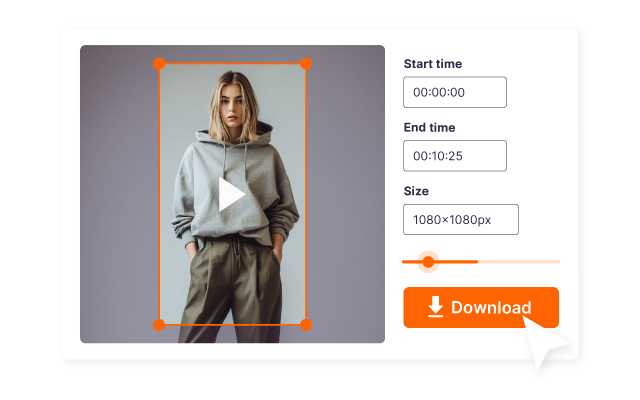Select the top-right orange crop handle

point(306,63)
